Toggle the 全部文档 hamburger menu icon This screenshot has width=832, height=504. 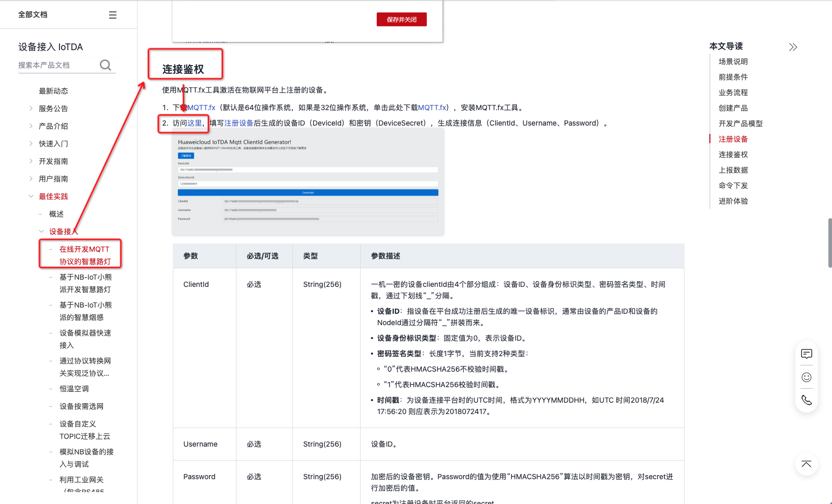(x=113, y=15)
